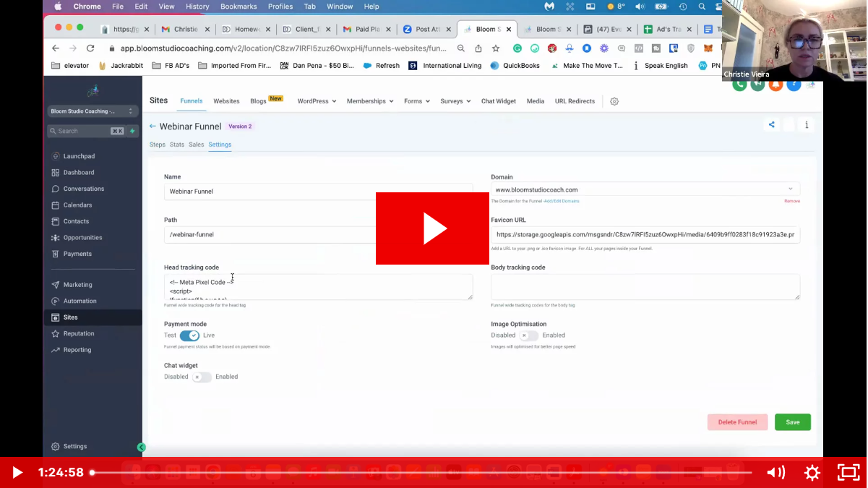Expand the Memberships dropdown menu
This screenshot has width=868, height=488.
[369, 101]
